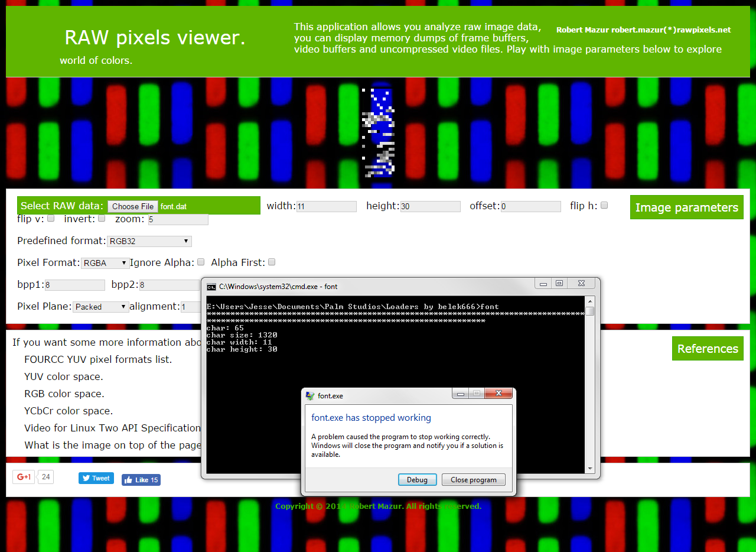756x552 pixels.
Task: Open the Pixel Plane Packed dropdown
Action: tap(101, 307)
